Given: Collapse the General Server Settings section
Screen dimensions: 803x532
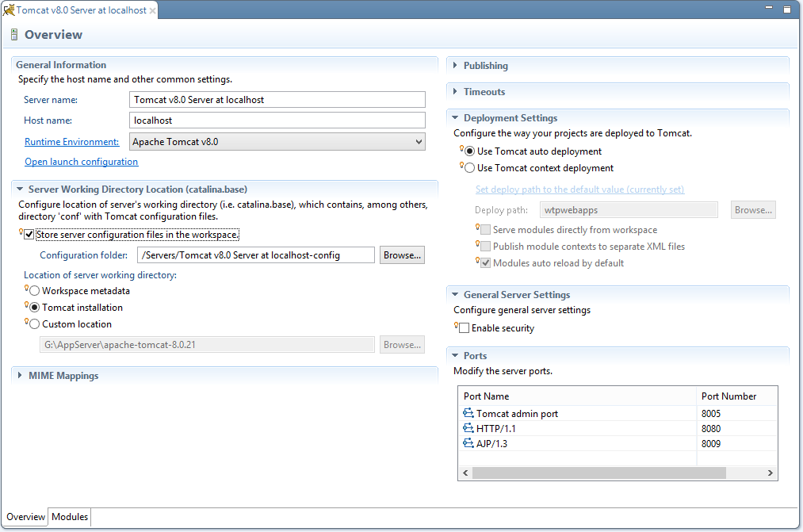Looking at the screenshot, I should coord(455,294).
